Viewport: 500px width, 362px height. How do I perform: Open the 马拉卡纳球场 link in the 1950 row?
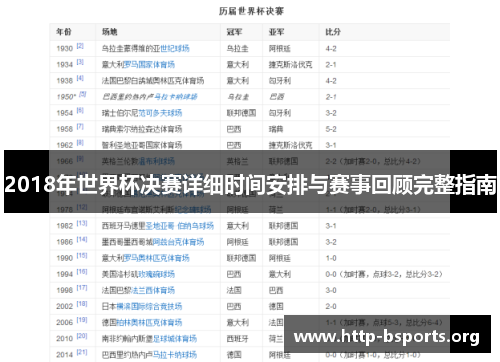tap(175, 97)
